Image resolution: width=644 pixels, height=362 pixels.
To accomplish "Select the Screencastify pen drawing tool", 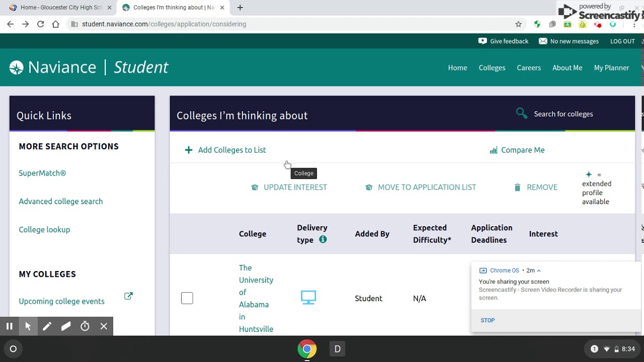I will pyautogui.click(x=47, y=326).
